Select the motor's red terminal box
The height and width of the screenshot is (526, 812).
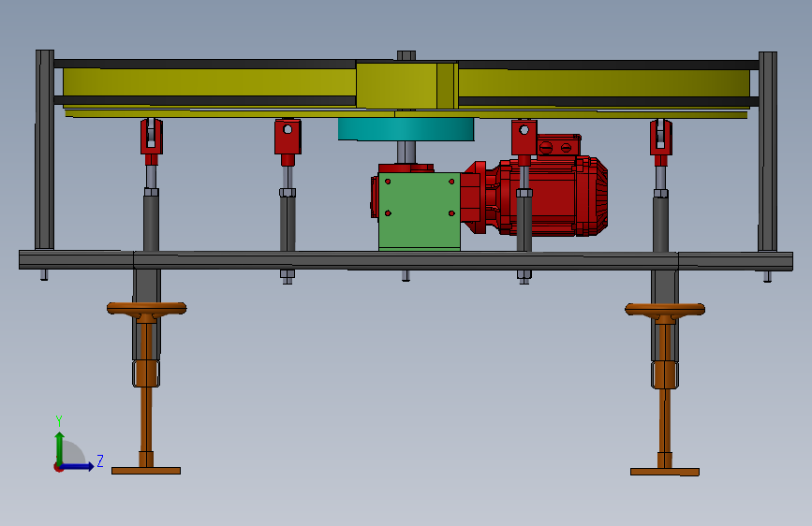click(559, 145)
